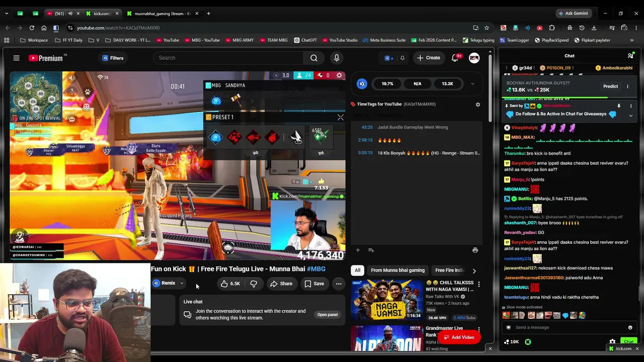
Task: Open the vidIQ round logo in stats bar
Action: click(362, 84)
